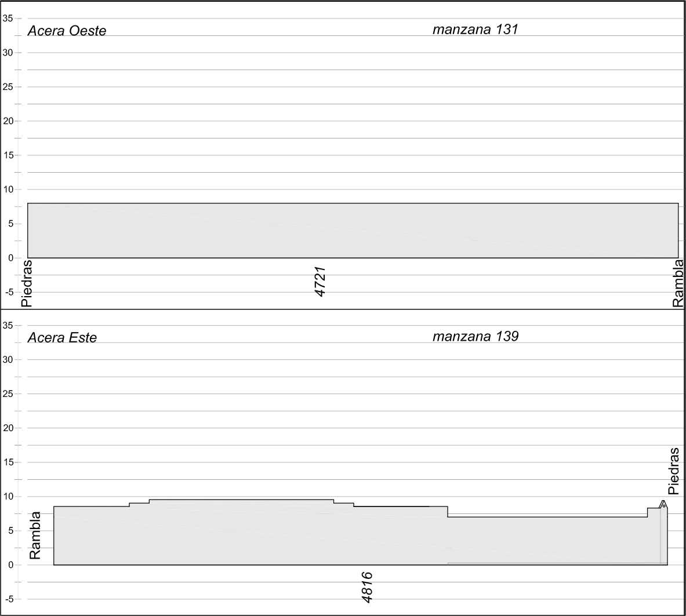This screenshot has width=686, height=616.
Task: Click axis value 10 in the upper chart
Action: pyautogui.click(x=8, y=189)
